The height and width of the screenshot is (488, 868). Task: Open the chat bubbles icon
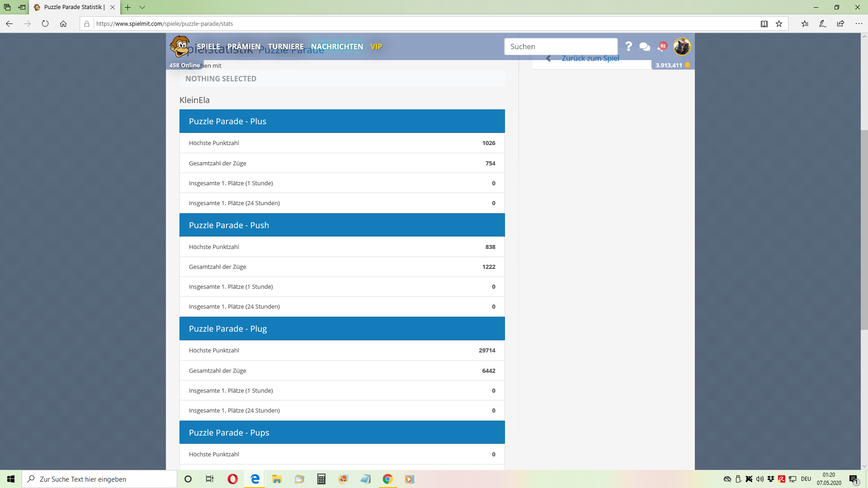tap(645, 47)
